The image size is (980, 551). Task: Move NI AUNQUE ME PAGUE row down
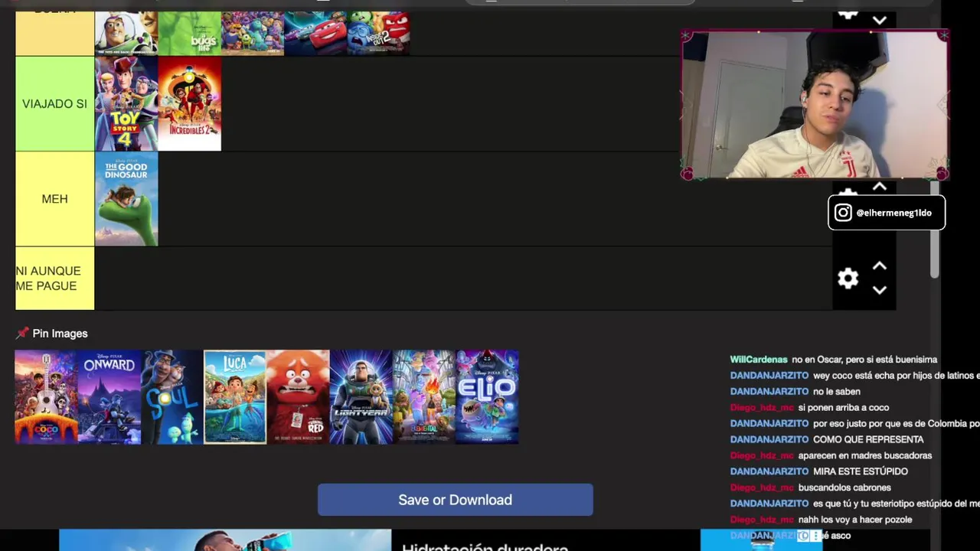[880, 290]
